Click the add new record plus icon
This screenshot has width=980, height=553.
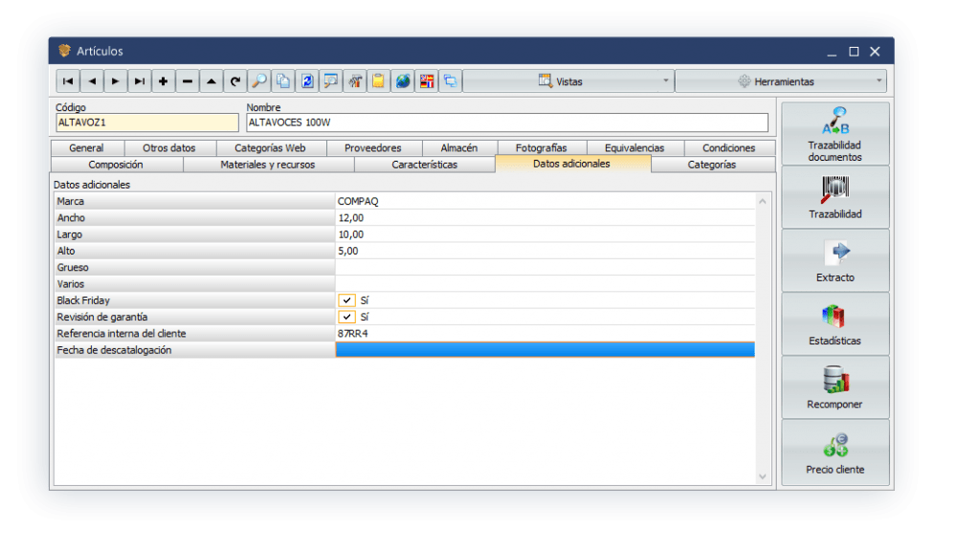point(164,81)
